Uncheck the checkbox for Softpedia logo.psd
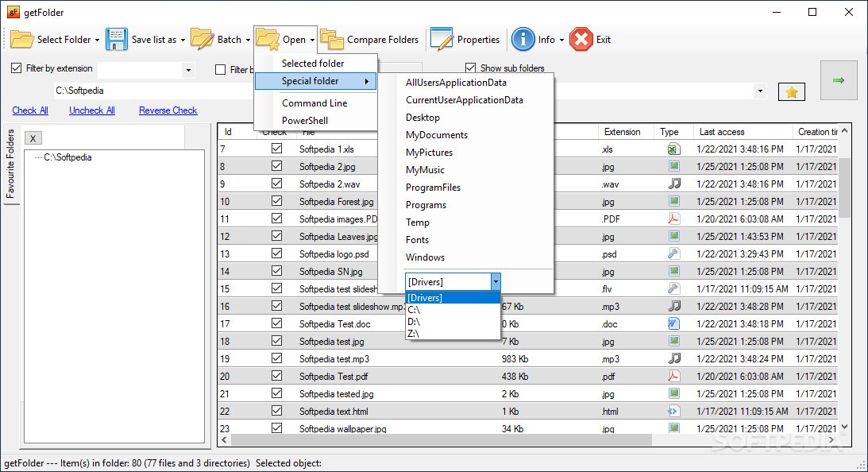The width and height of the screenshot is (868, 472). click(x=277, y=253)
